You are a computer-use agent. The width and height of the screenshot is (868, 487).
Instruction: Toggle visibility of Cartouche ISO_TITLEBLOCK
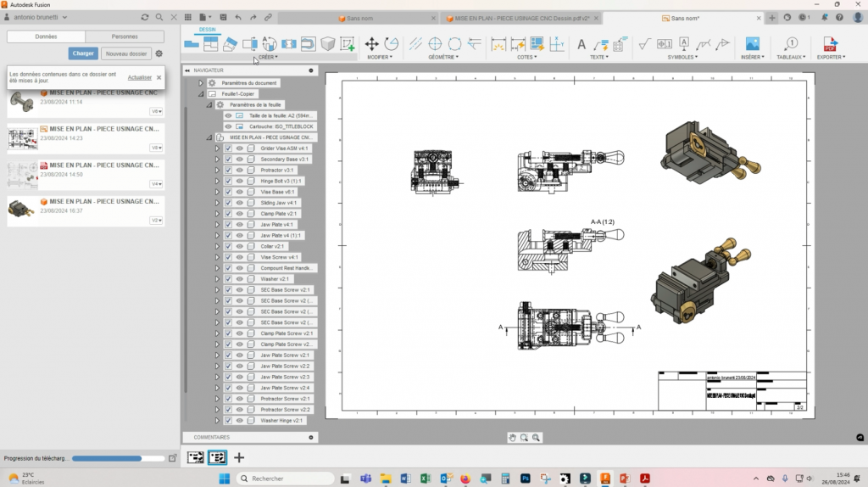click(228, 126)
